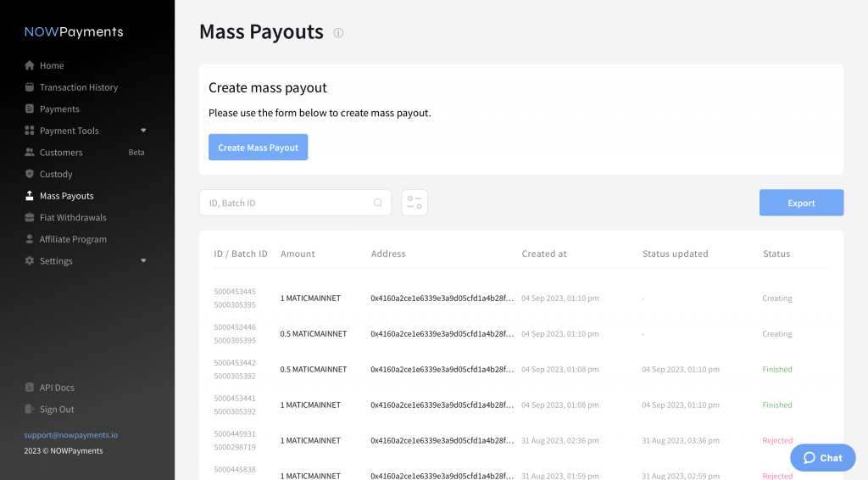The height and width of the screenshot is (480, 868).
Task: Expand the Settings submenu arrow
Action: pyautogui.click(x=143, y=260)
